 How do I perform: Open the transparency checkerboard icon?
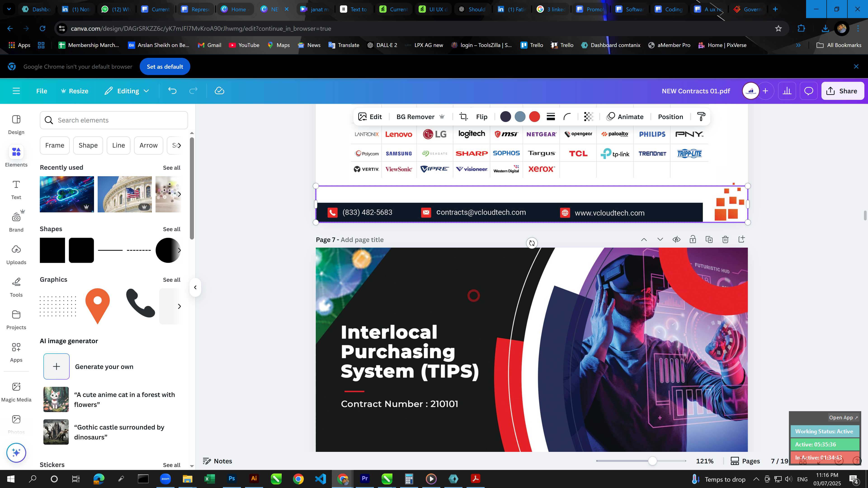[x=588, y=117]
